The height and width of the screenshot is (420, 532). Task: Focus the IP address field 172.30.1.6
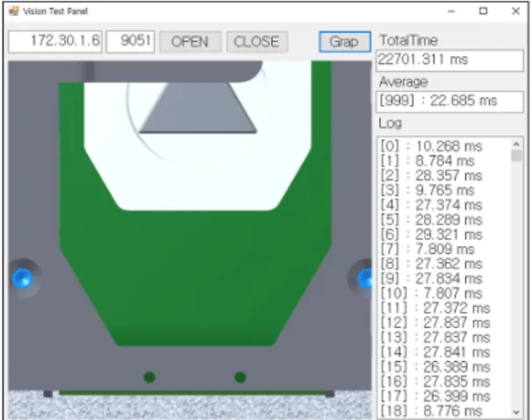55,41
